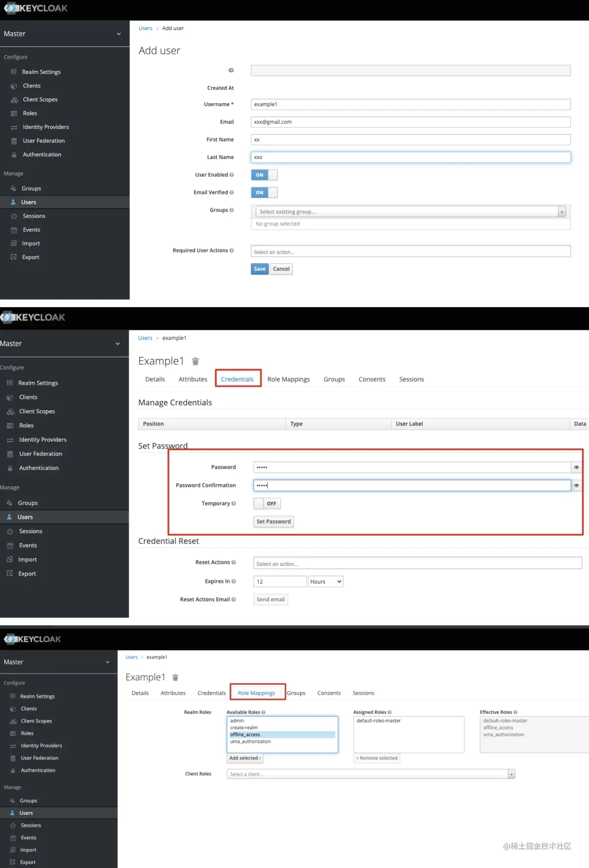Show Password field text with eye icon

(x=576, y=468)
